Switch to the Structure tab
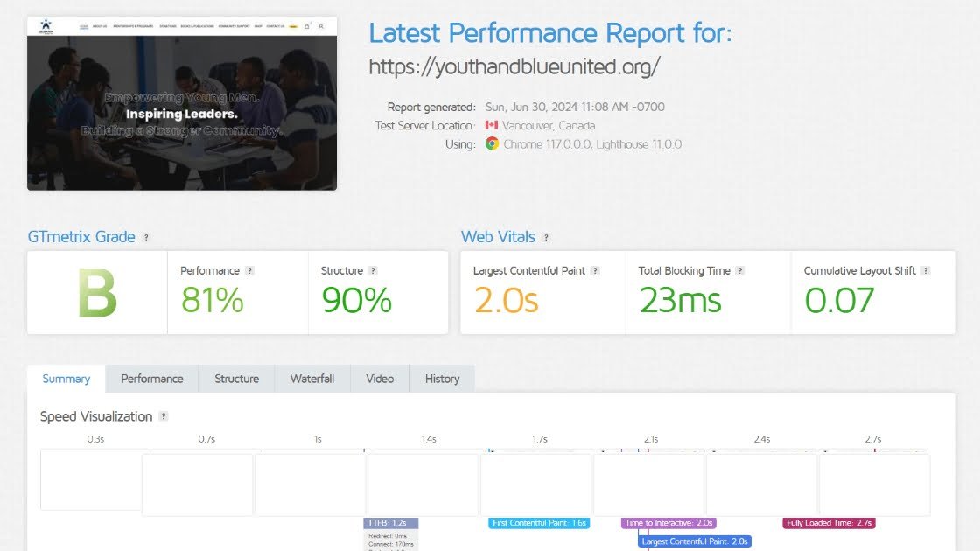This screenshot has width=980, height=551. point(236,379)
